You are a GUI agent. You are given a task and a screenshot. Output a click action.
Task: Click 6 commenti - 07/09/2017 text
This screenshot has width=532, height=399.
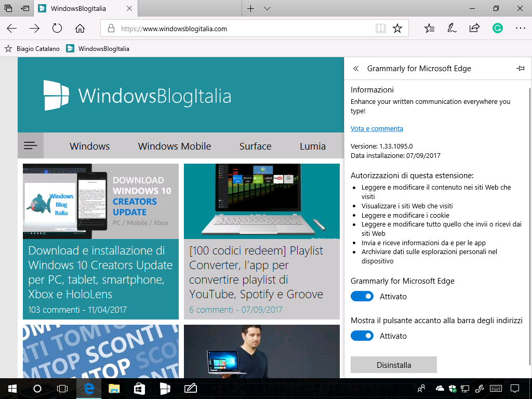[x=236, y=310]
